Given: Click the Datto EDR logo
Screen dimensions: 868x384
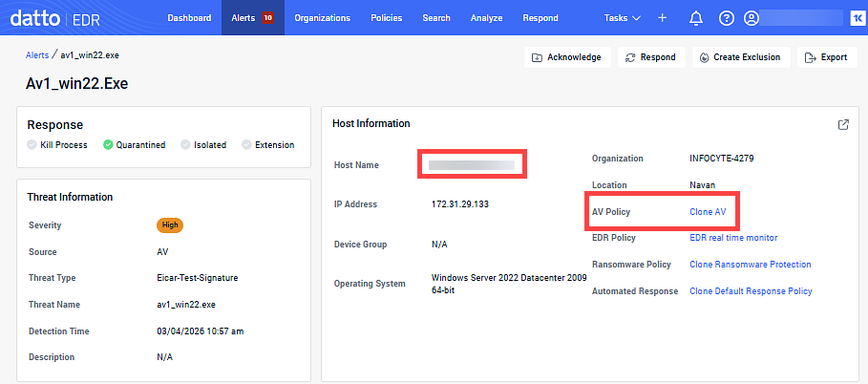Looking at the screenshot, I should pyautogui.click(x=66, y=17).
